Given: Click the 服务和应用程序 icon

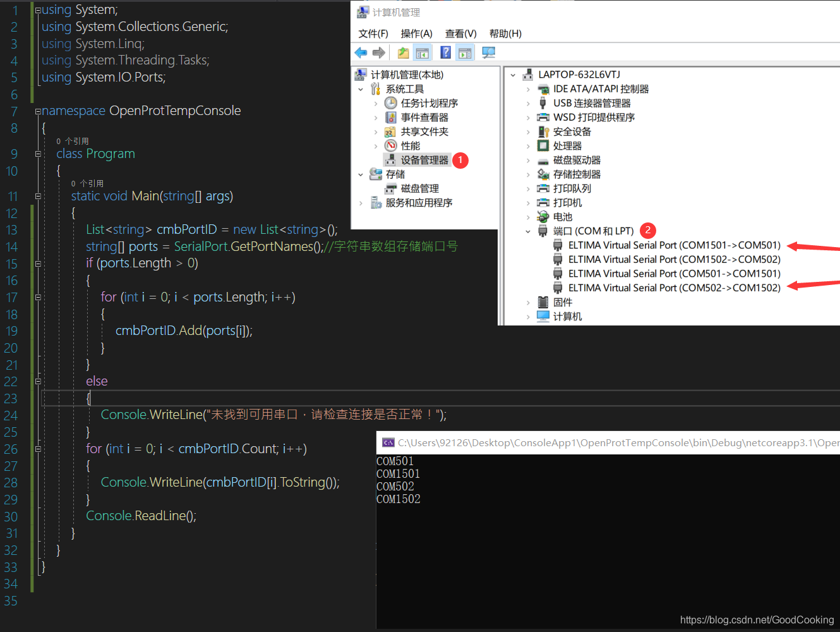Looking at the screenshot, I should pyautogui.click(x=376, y=203).
